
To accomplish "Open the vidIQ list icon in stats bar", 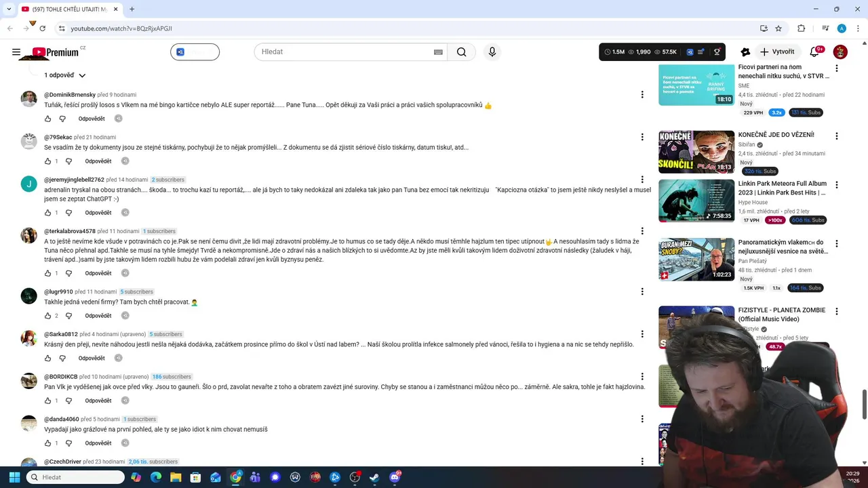I will coord(701,52).
